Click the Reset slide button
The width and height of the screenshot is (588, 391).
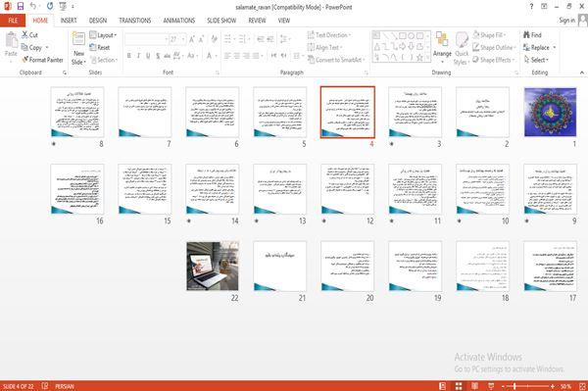pos(100,47)
